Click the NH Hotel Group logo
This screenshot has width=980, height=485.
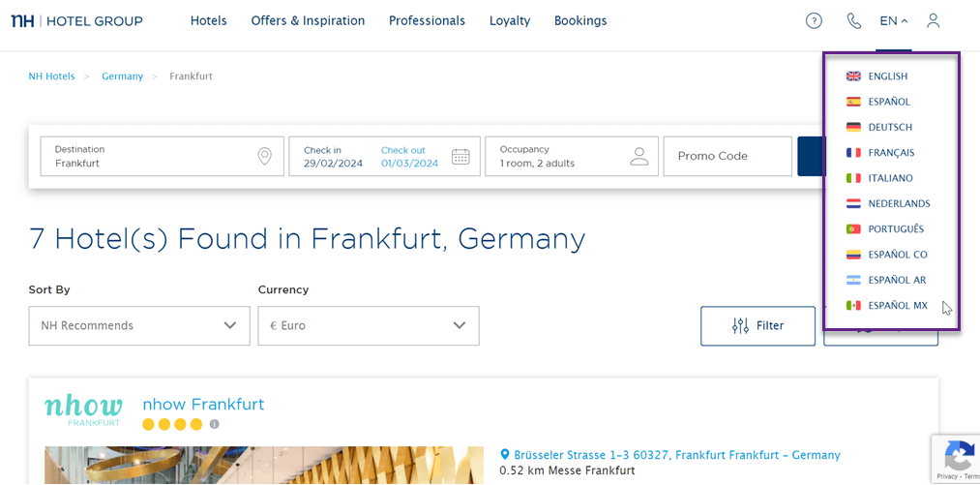[x=76, y=21]
